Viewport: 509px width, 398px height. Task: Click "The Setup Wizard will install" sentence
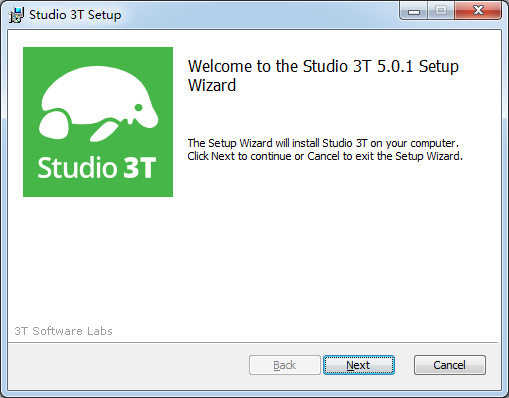point(323,143)
